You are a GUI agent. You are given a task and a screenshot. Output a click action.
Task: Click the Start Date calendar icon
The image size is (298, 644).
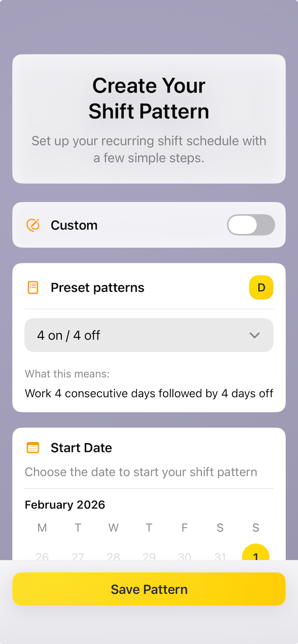pos(33,448)
